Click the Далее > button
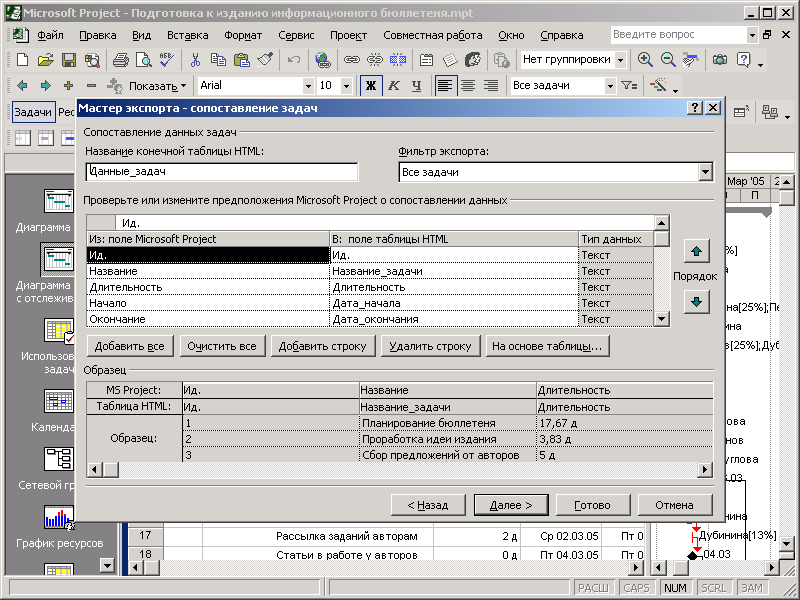Screen dimensions: 800x600 [x=511, y=505]
